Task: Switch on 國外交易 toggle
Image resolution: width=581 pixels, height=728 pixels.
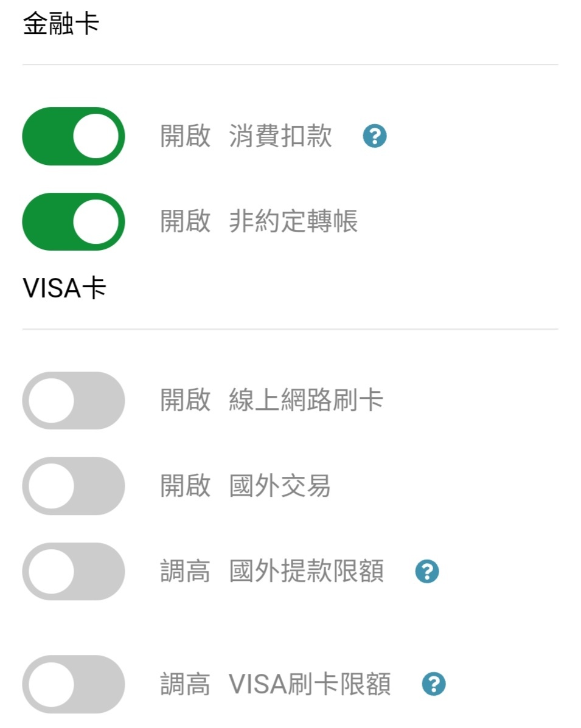Action: 74,487
